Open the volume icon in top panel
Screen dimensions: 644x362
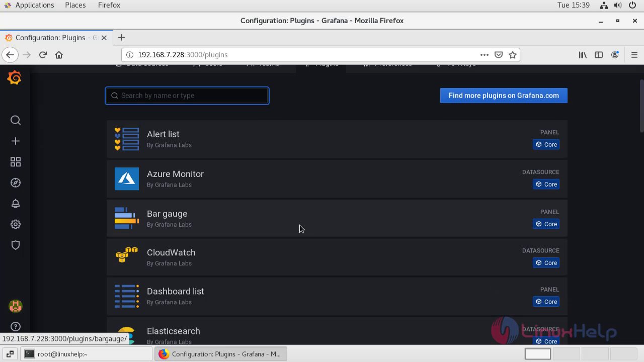pos(618,5)
